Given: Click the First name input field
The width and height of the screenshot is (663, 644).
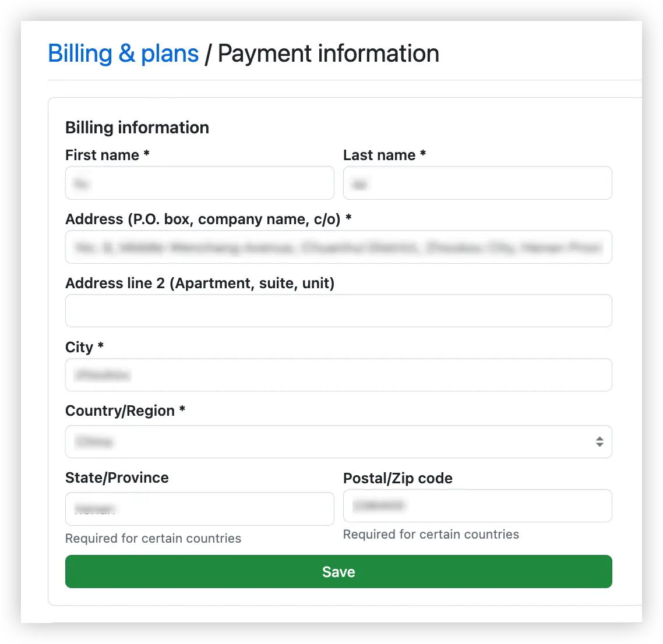Looking at the screenshot, I should tap(200, 183).
